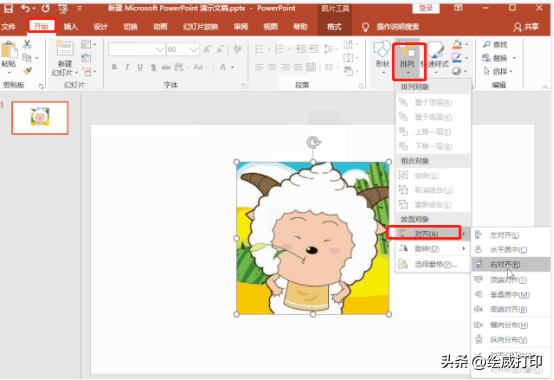Click the Undo arrow icon
The height and width of the screenshot is (380, 554).
tap(25, 8)
